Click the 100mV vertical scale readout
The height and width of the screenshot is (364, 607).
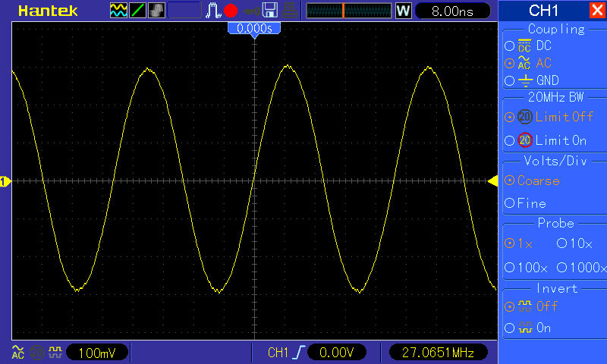(x=96, y=353)
